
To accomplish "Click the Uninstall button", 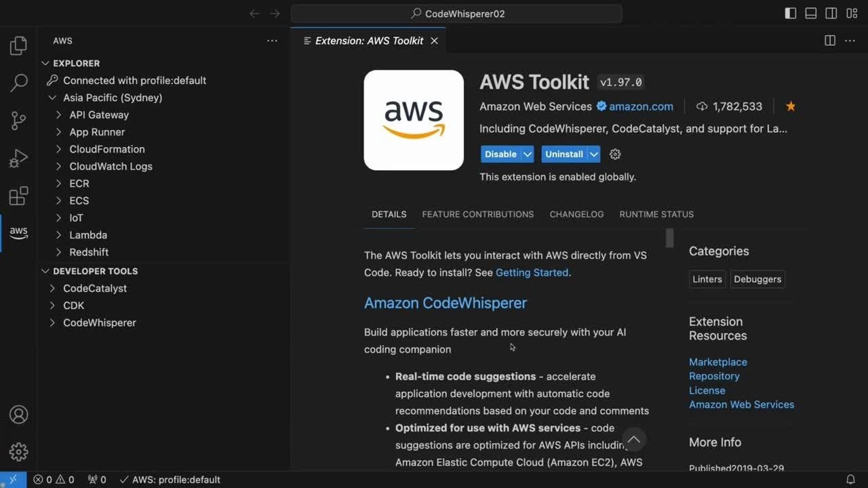I will [564, 155].
